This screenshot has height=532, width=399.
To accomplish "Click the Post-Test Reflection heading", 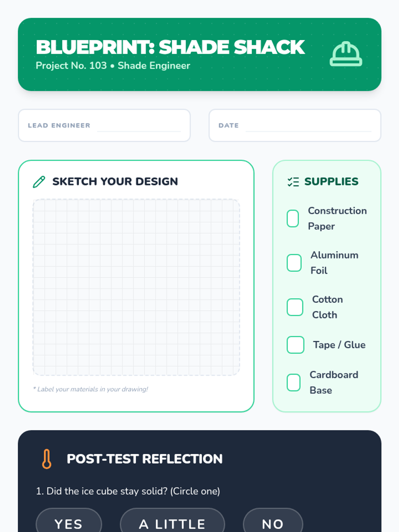I will pyautogui.click(x=145, y=459).
